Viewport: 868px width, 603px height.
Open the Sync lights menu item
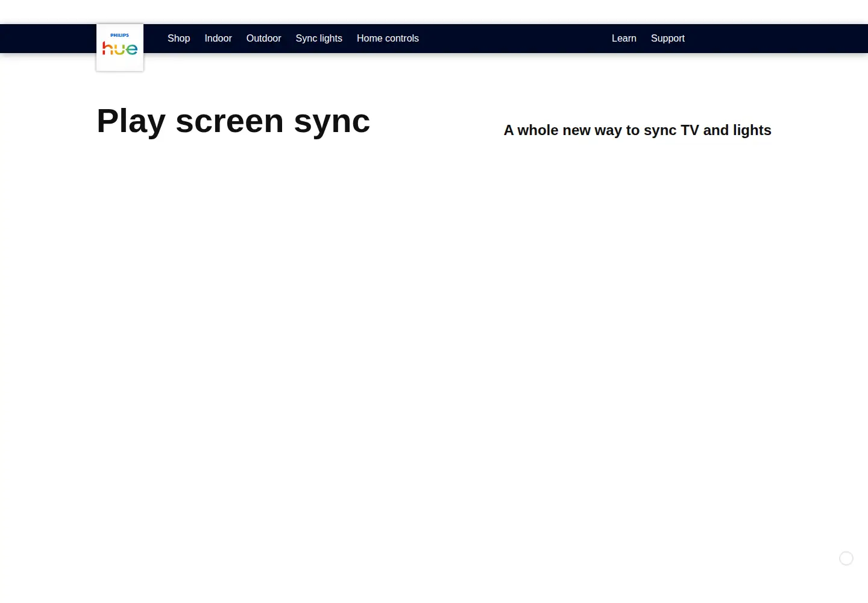click(x=319, y=39)
